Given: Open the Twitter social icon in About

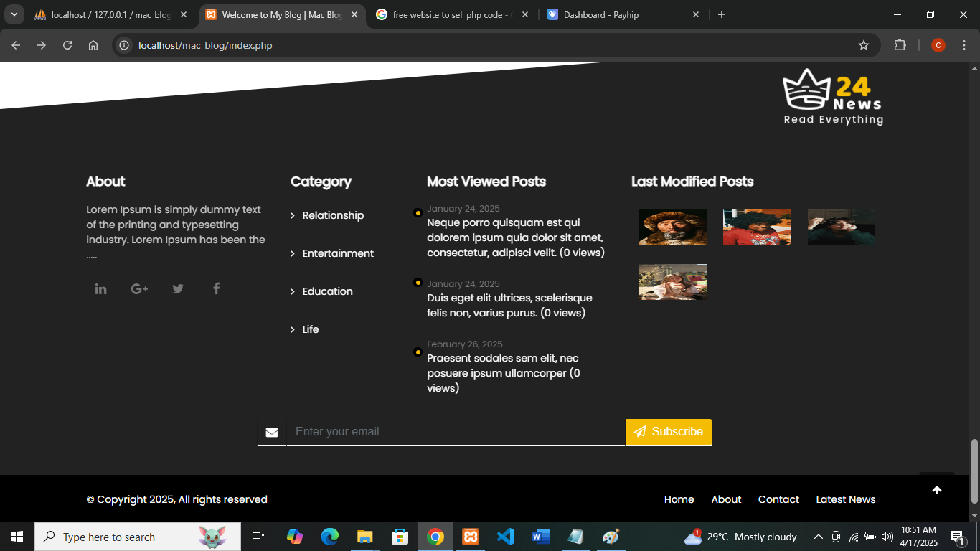Looking at the screenshot, I should (x=178, y=289).
